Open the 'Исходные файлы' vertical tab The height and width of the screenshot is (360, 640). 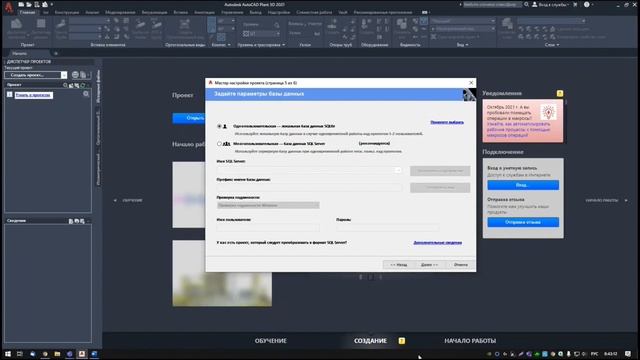coord(98,86)
